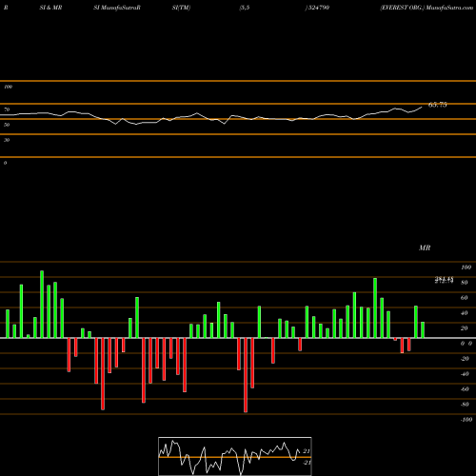Screen dimensions: 476x476
Task: Click the tallest green bar in the MR chart
Action: [42, 305]
